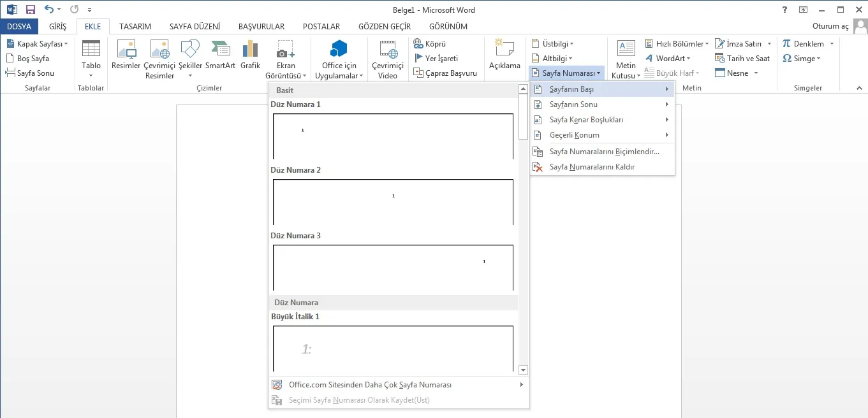
Task: Select Sayfa Numaralarını Kaldır menu entry
Action: pos(591,167)
